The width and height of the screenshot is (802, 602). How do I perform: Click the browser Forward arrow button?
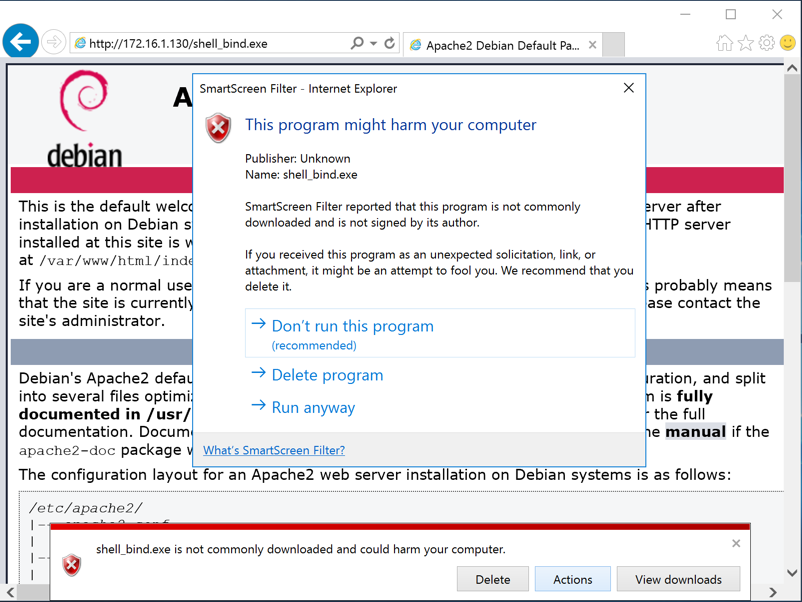(x=53, y=42)
